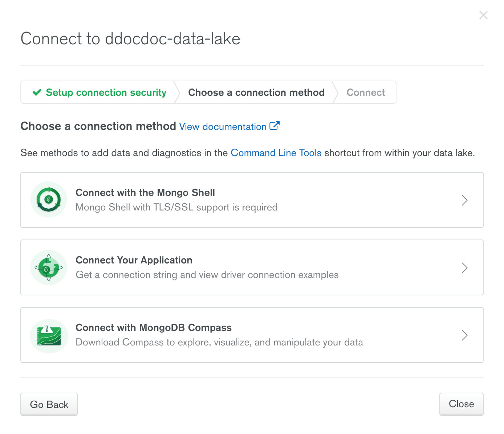Switch to the Connect step
Viewport: 504px width, 434px height.
366,93
